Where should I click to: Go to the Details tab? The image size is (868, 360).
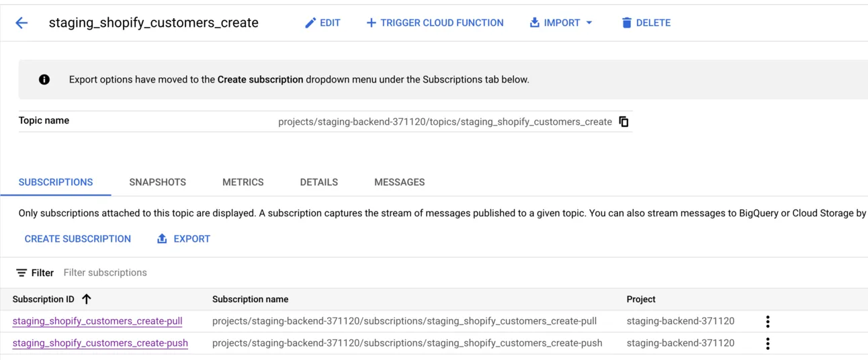[318, 182]
